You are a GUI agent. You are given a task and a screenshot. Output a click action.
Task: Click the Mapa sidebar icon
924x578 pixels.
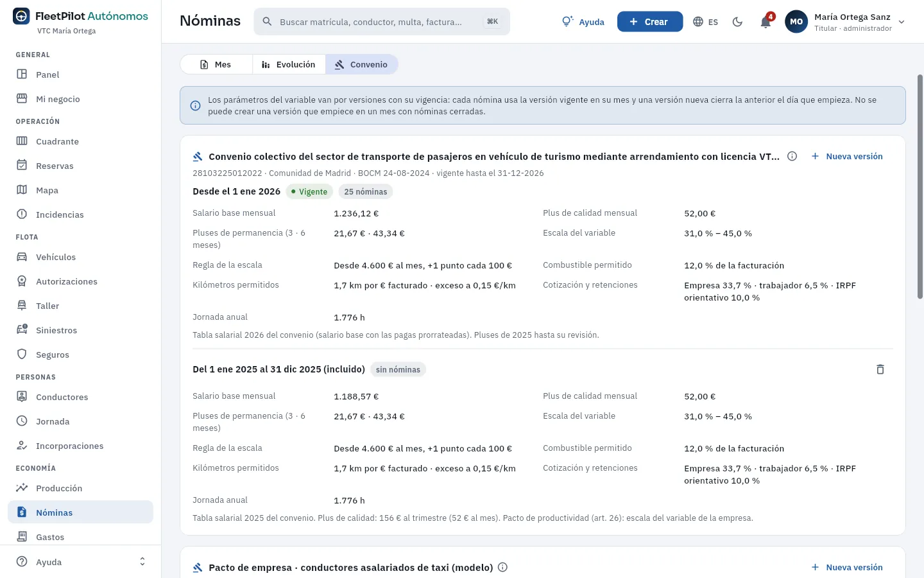22,190
